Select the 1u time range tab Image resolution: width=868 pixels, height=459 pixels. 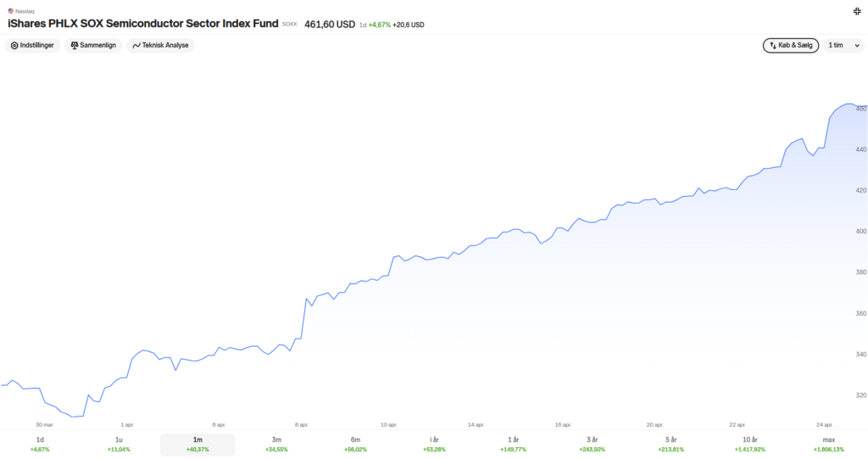click(119, 445)
